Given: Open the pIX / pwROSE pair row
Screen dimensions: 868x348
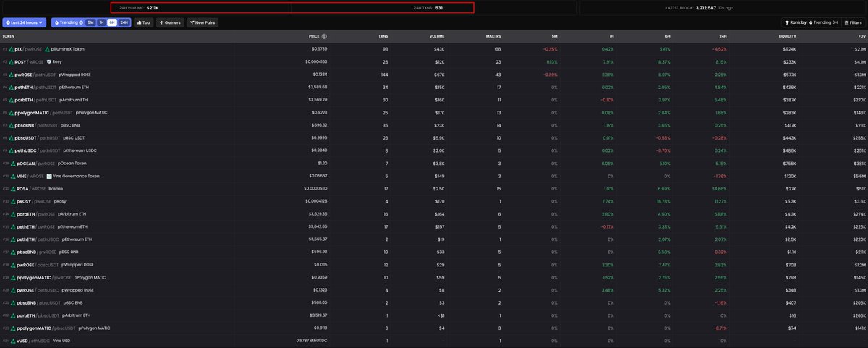Looking at the screenshot, I should tap(434, 49).
